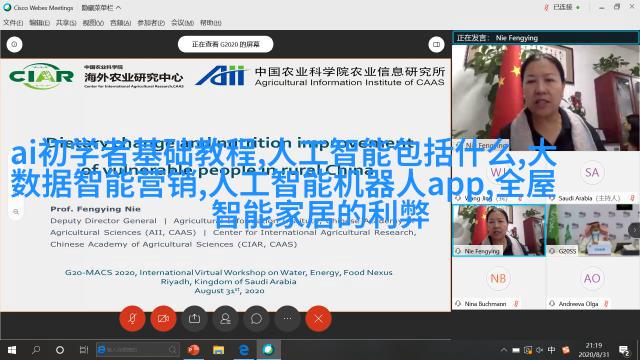Screen dimensions: 640x360
Task: Open the 参加者(P) menu
Action: [x=151, y=23]
